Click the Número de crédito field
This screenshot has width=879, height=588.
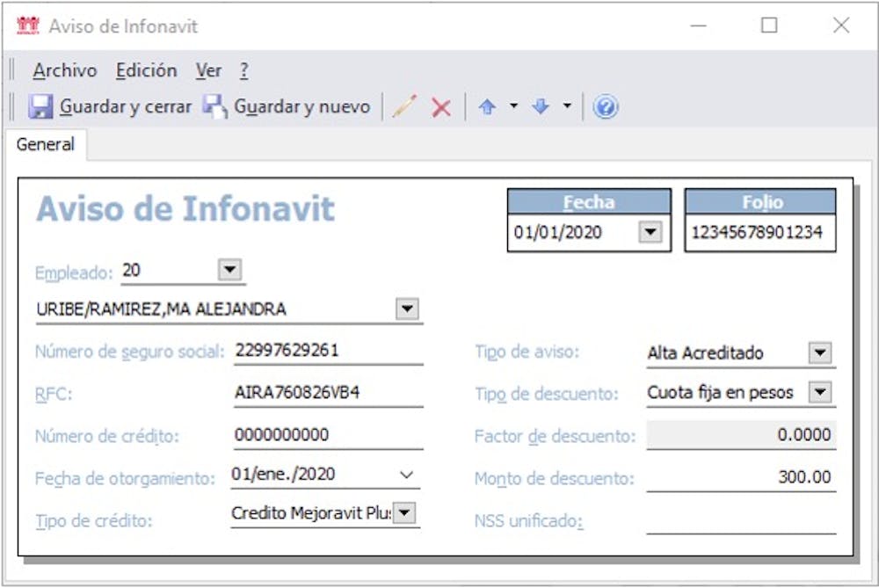pyautogui.click(x=328, y=435)
